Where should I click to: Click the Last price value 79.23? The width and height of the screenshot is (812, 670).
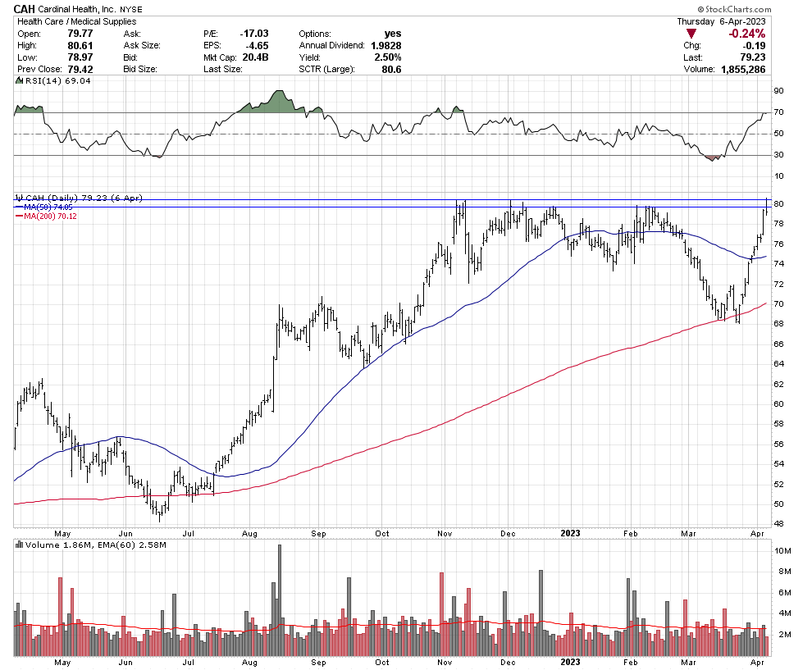(x=753, y=57)
